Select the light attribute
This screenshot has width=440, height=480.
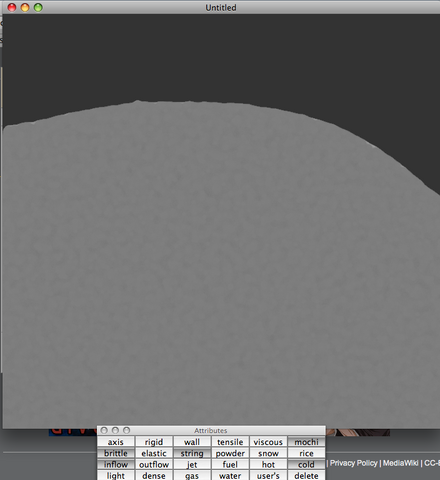pos(116,475)
